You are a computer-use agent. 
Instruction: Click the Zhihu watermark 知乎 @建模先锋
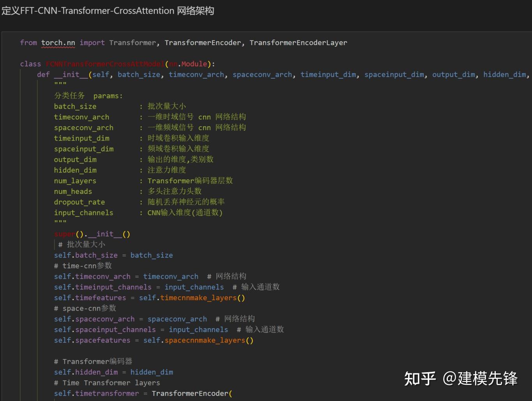pos(462,378)
